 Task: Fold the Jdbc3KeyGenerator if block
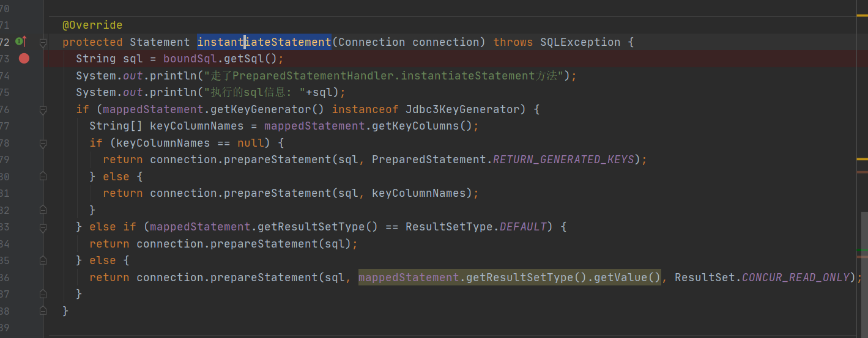(x=43, y=109)
